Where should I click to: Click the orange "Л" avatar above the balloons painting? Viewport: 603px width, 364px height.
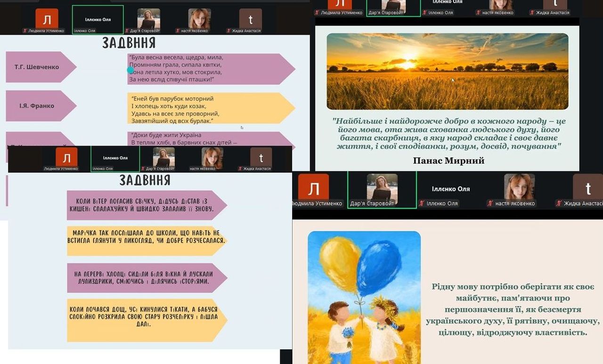(313, 188)
